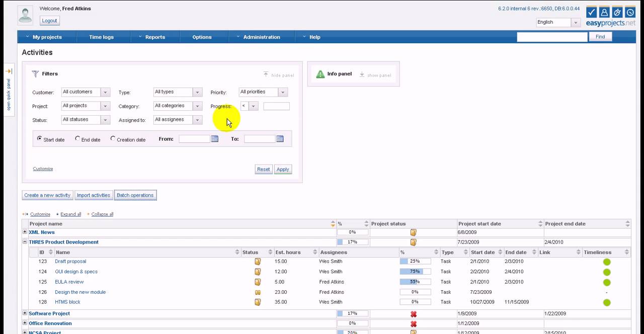The height and width of the screenshot is (334, 644).
Task: Select the Creation date radio button
Action: (113, 138)
